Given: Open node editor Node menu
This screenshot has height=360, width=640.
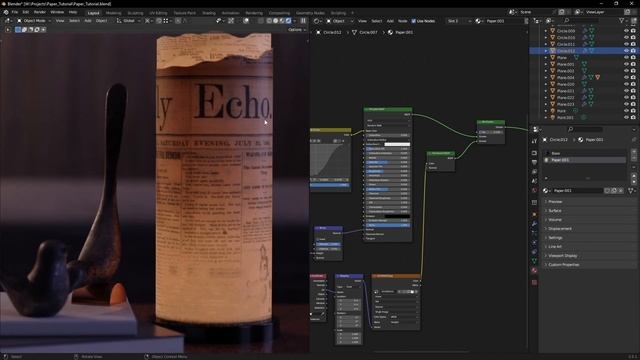Looking at the screenshot, I should pyautogui.click(x=402, y=20).
